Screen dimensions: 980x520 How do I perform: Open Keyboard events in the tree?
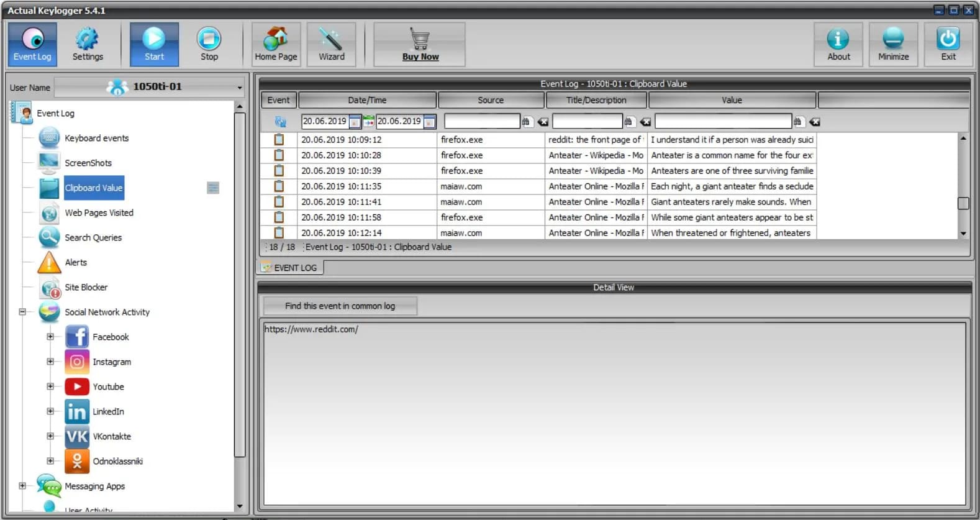pos(96,138)
